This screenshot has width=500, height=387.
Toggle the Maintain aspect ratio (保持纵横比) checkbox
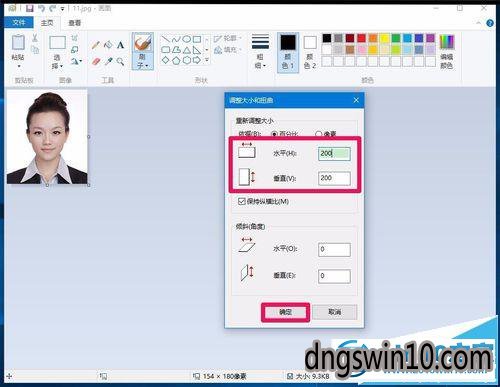point(242,201)
